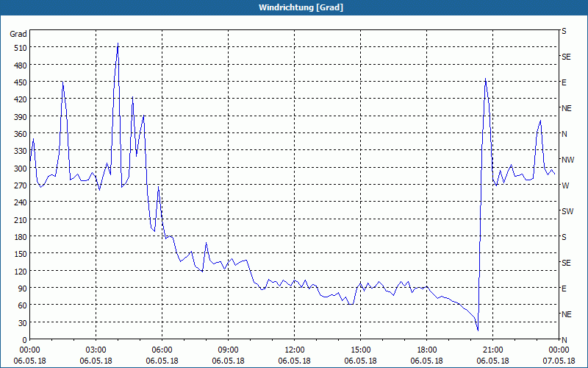Screen dimensions: 588x368
Task: Select the 240 degree axis label
Action: tap(21, 202)
